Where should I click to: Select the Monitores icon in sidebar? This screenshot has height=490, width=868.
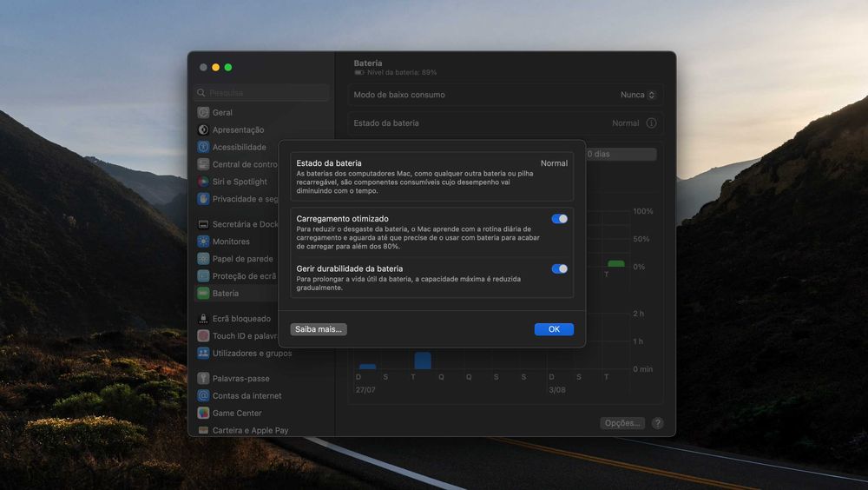click(203, 242)
